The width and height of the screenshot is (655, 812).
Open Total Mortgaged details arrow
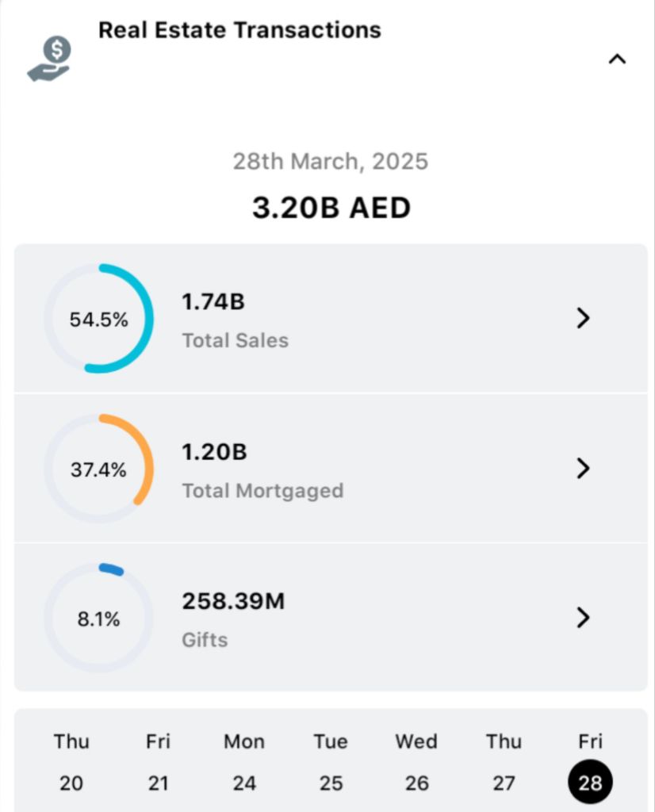(x=583, y=469)
